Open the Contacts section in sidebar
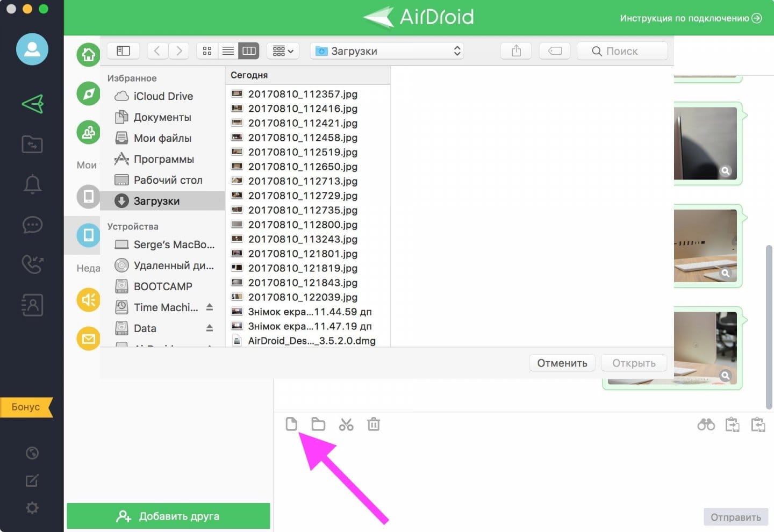The height and width of the screenshot is (532, 774). (32, 305)
